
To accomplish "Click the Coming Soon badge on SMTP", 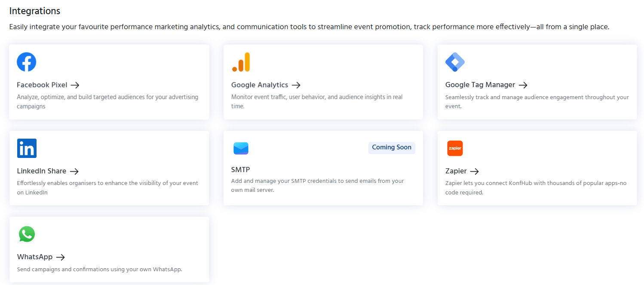I will 392,147.
